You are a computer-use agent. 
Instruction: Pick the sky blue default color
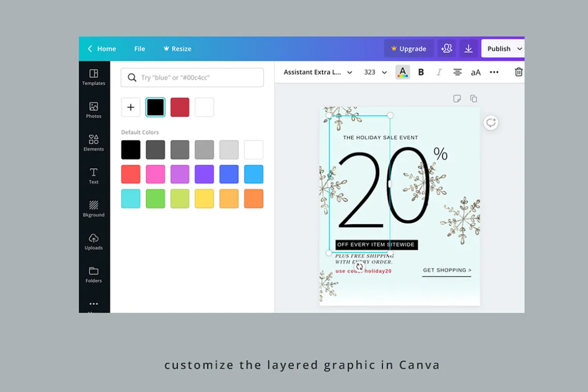pyautogui.click(x=253, y=174)
